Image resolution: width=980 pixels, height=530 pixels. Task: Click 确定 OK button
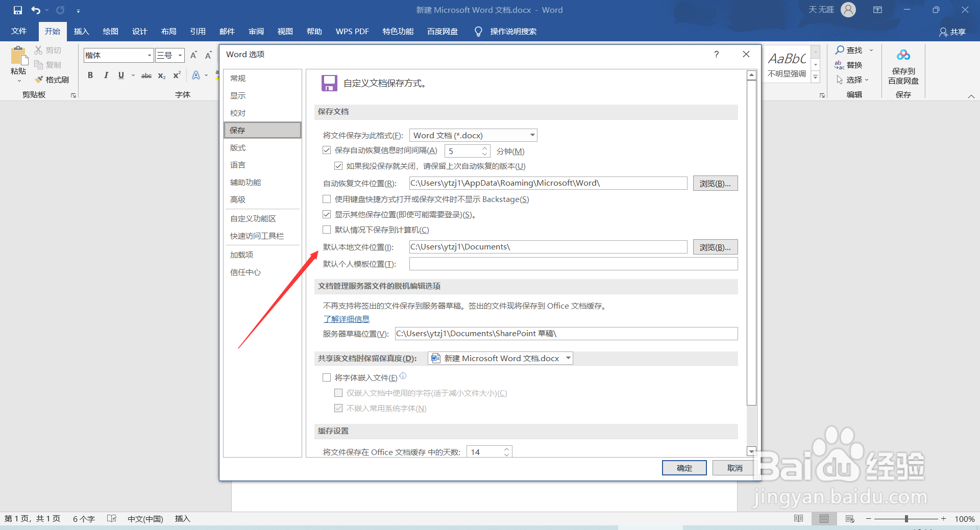(684, 468)
